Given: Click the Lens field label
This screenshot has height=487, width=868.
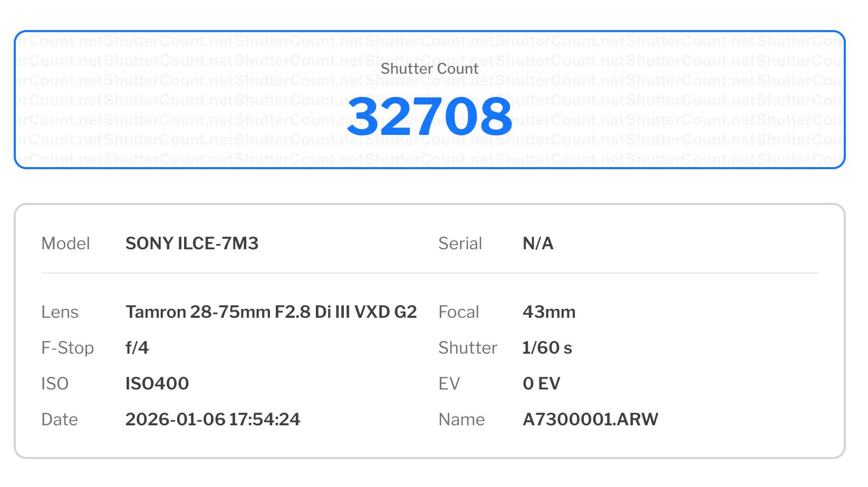Looking at the screenshot, I should point(60,312).
